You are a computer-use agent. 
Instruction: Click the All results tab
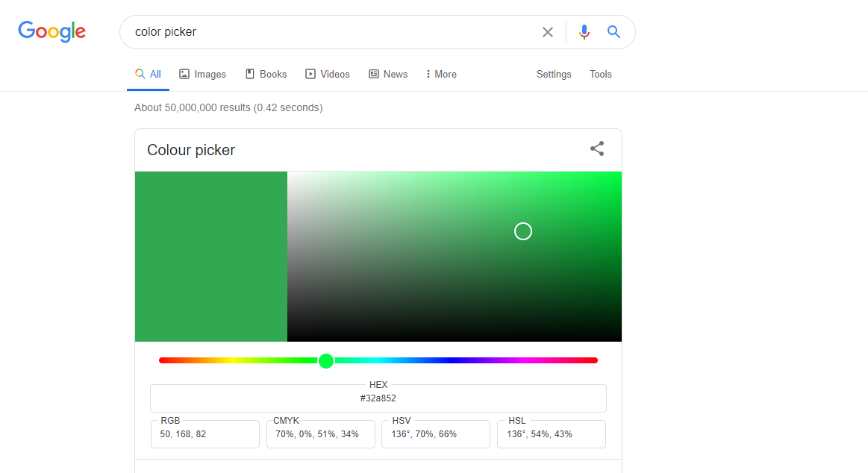(x=148, y=74)
